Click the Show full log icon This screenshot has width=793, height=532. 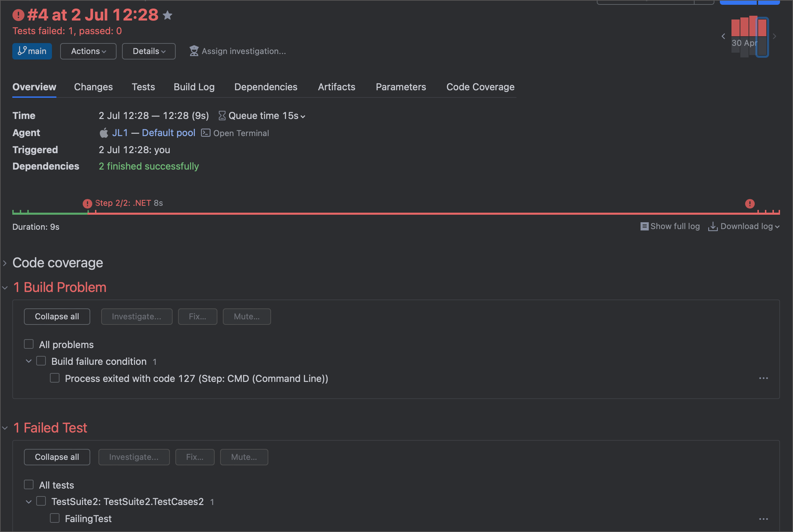coord(644,226)
